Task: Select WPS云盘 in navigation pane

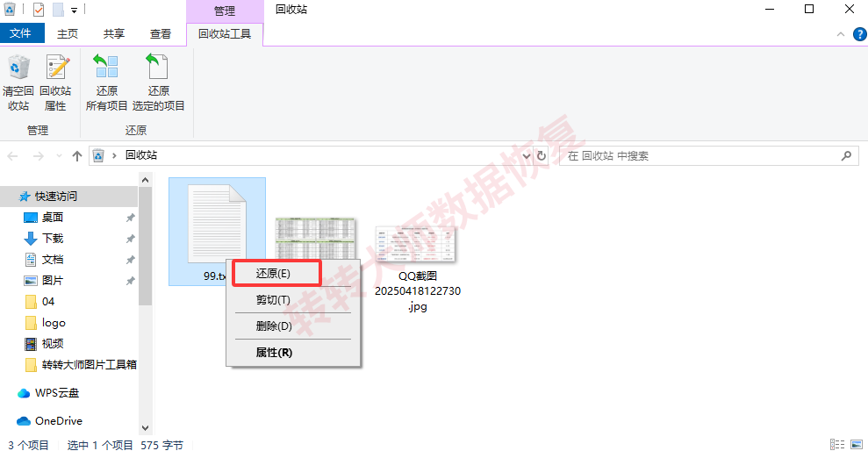Action: 57,393
